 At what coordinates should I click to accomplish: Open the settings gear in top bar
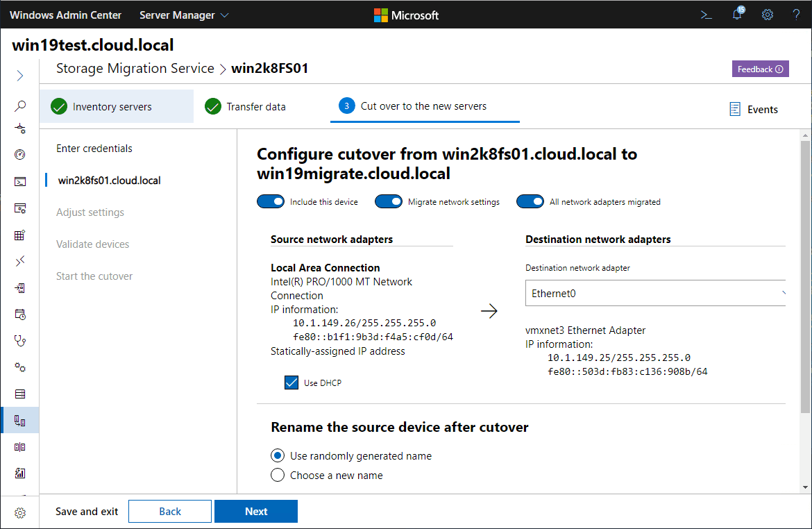click(768, 15)
